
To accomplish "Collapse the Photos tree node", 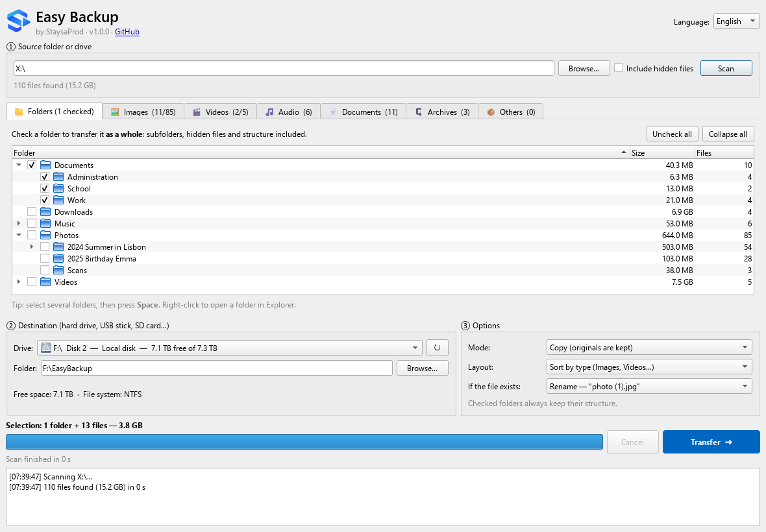I will [19, 236].
